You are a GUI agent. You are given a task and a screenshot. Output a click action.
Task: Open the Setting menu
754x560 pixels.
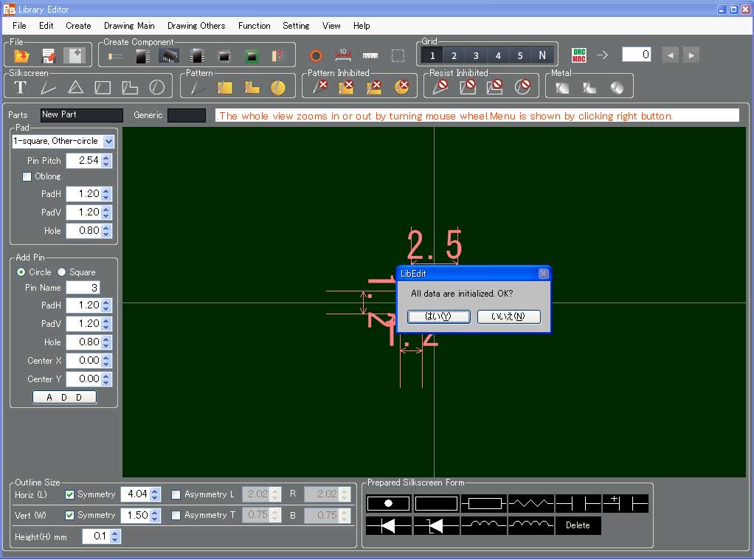[x=296, y=26]
